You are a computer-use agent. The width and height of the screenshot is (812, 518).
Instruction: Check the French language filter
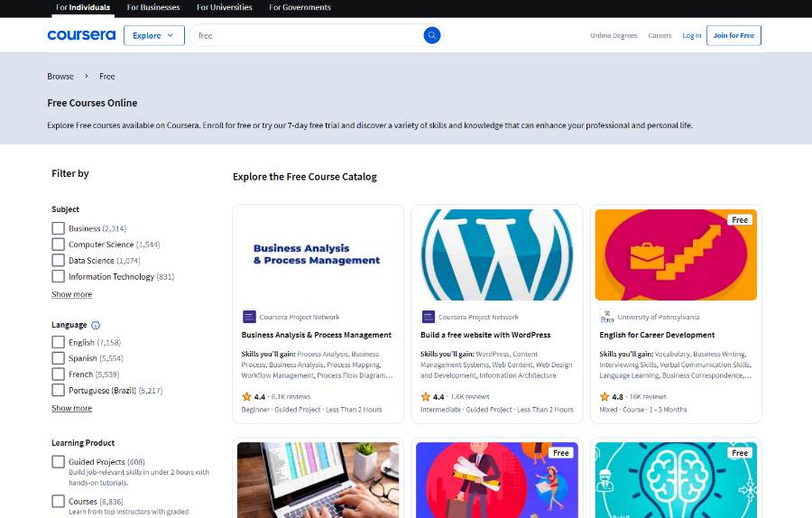[58, 375]
